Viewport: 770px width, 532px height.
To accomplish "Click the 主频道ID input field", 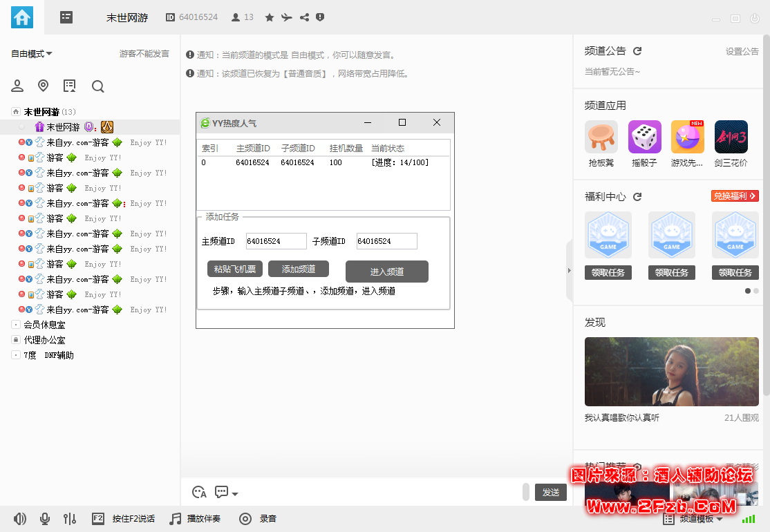I will [x=276, y=241].
